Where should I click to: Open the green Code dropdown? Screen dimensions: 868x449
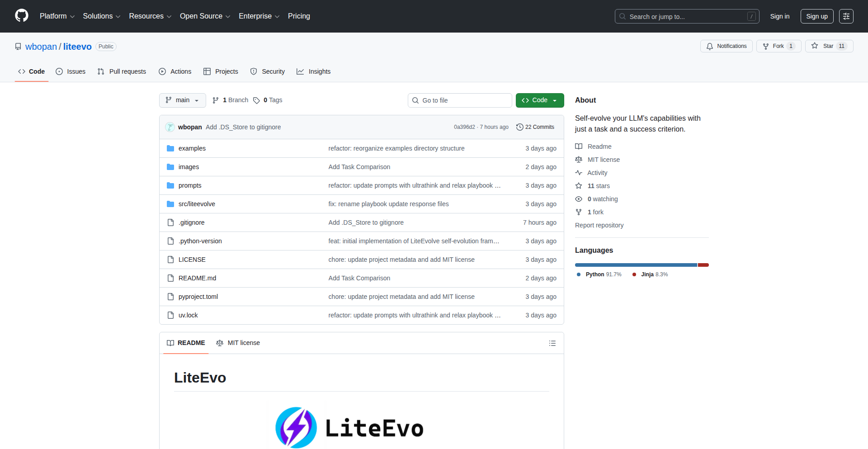(x=539, y=100)
